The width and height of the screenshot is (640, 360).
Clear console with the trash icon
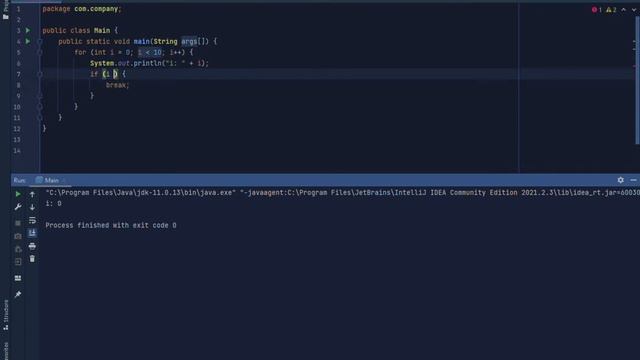click(x=32, y=259)
